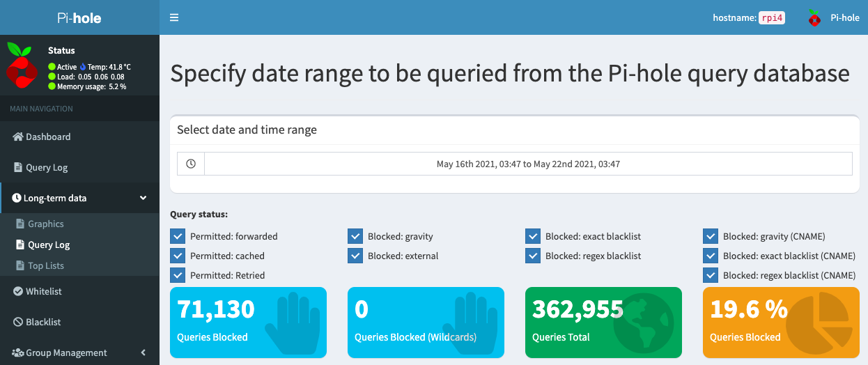Click the 362,955 Queries Total card
The height and width of the screenshot is (365, 868).
(x=603, y=323)
